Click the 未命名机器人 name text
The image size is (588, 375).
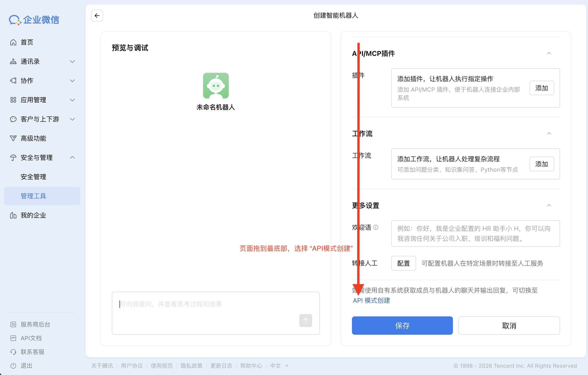216,107
